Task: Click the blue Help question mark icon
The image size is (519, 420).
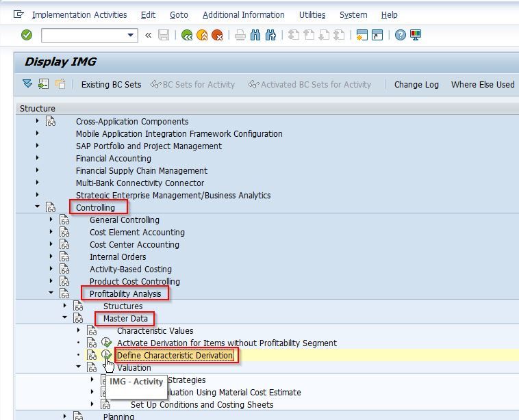Action: click(400, 35)
